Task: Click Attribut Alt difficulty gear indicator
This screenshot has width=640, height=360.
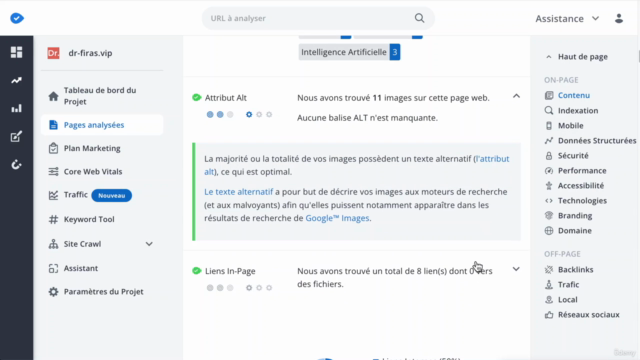Action: tap(259, 115)
